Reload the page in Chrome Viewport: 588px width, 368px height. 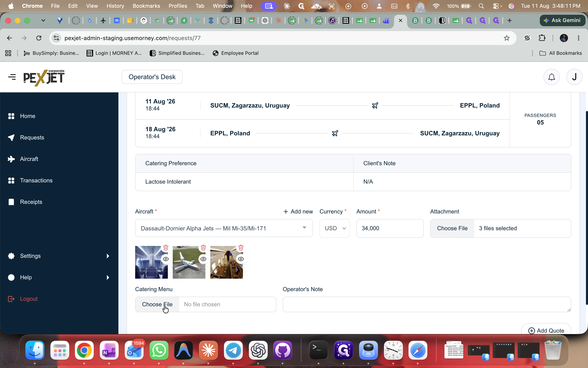[39, 38]
